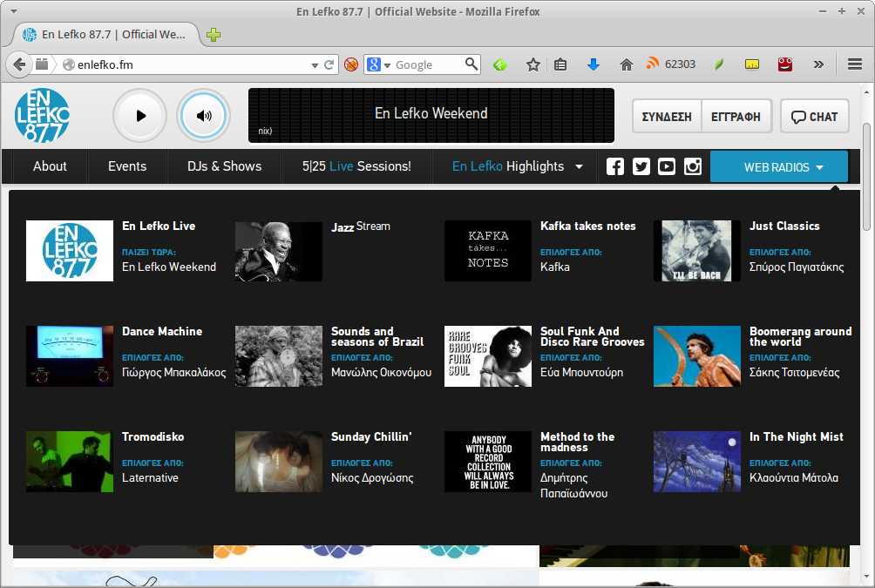Click the In The Night Mist painting thumbnail
875x588 pixels.
pos(697,462)
